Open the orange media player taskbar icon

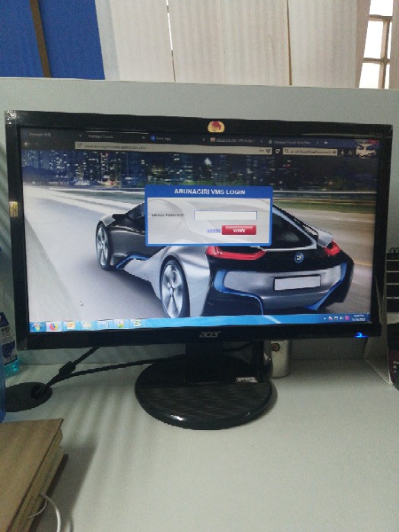[x=70, y=325]
